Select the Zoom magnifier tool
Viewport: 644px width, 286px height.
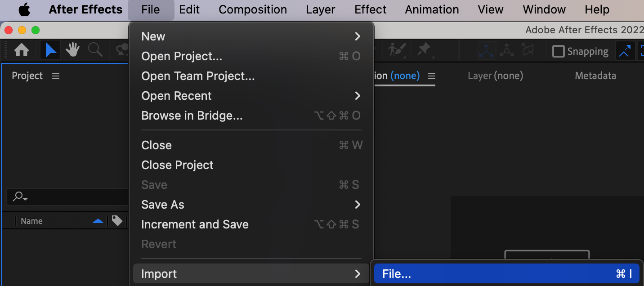click(95, 50)
